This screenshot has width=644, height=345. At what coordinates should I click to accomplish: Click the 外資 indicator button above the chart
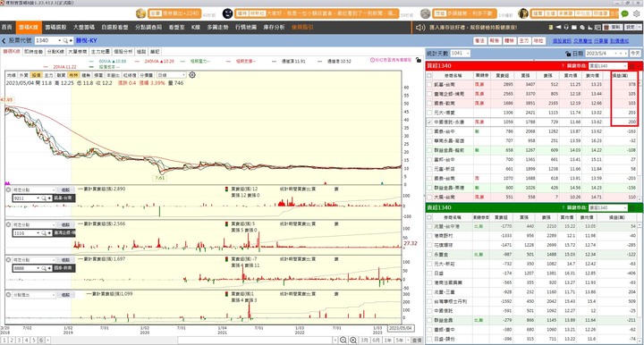click(24, 75)
